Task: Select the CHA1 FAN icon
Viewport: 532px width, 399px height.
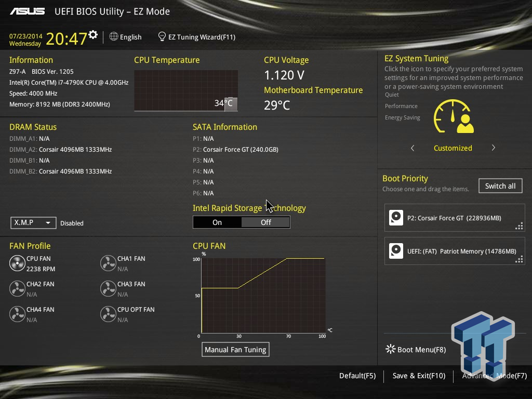Action: pyautogui.click(x=108, y=263)
